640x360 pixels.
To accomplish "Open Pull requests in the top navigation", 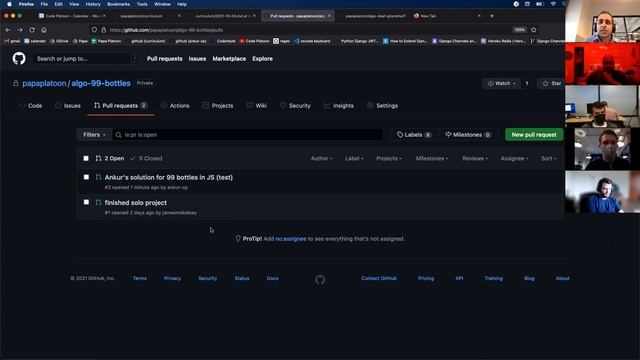I will tap(164, 59).
